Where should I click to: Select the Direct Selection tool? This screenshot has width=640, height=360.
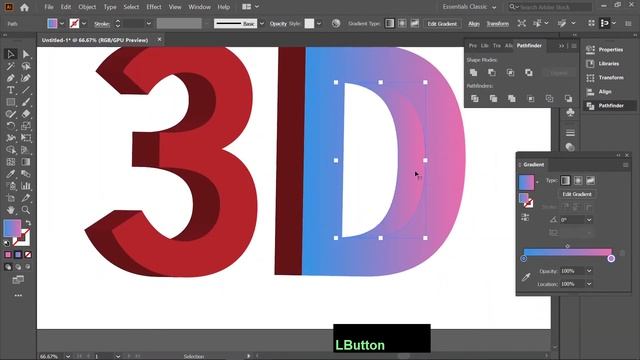pyautogui.click(x=26, y=54)
